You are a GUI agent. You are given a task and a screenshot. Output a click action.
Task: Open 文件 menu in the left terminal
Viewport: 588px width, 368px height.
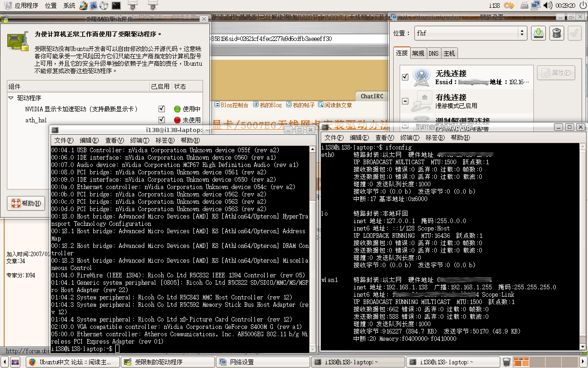(64, 140)
